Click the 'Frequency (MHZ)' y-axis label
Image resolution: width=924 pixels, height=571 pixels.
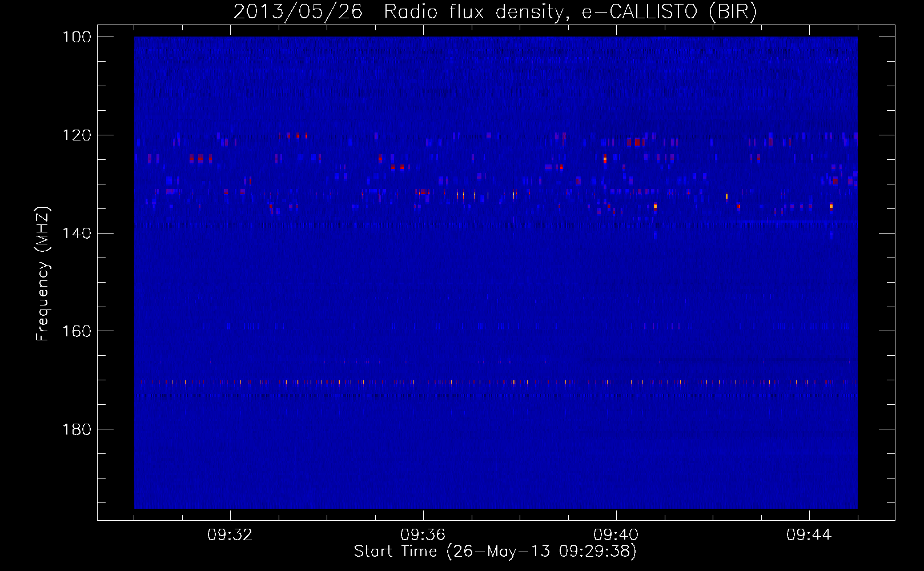(x=43, y=274)
